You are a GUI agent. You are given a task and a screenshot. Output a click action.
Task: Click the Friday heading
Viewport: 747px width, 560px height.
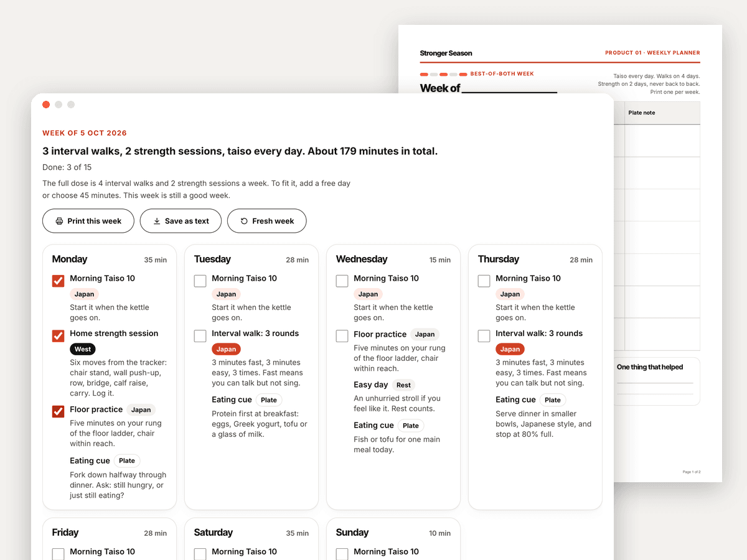point(65,533)
